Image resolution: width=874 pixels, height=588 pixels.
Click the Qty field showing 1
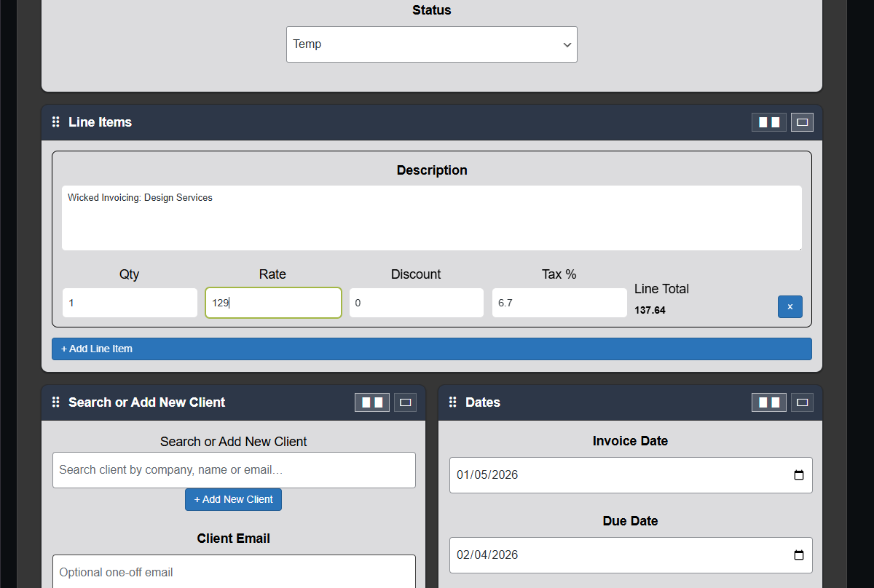(129, 302)
